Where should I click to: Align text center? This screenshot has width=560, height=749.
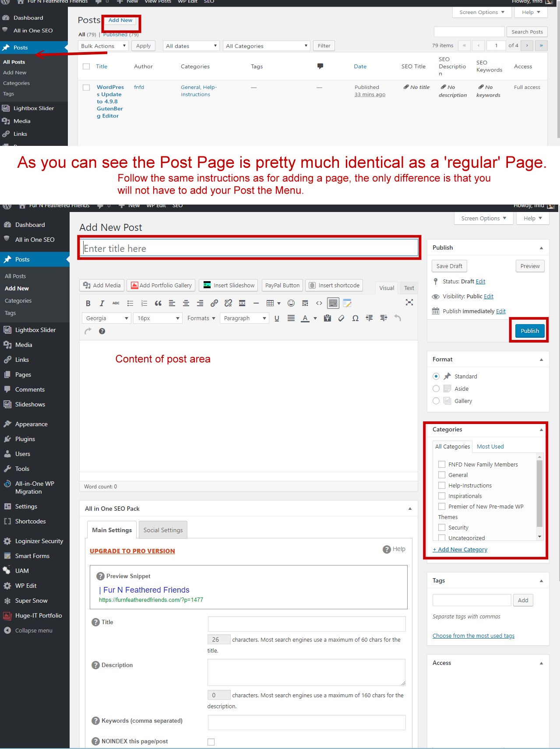click(186, 303)
